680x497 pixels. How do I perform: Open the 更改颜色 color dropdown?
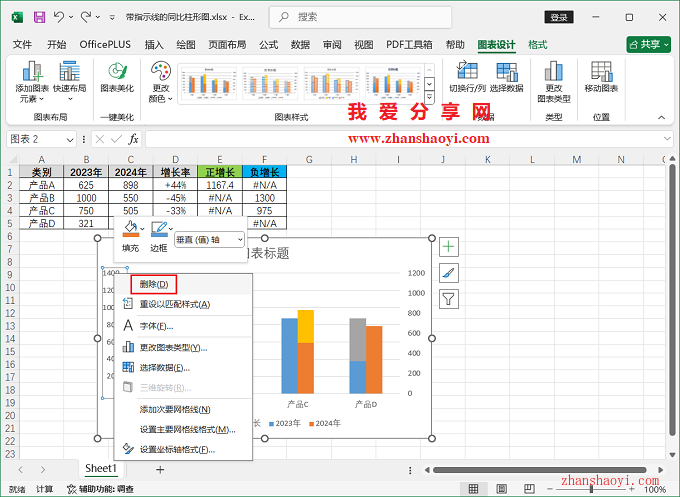[x=161, y=80]
